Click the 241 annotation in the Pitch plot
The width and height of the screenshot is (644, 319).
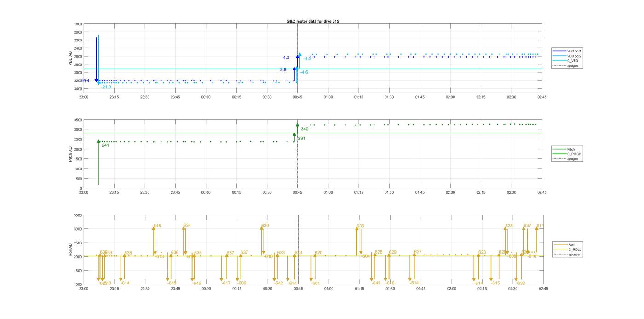[x=105, y=145]
